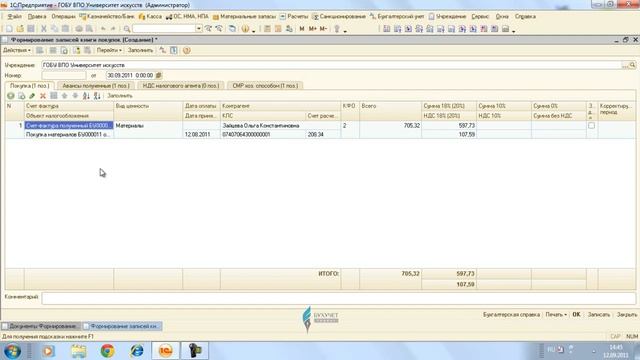Delete the row with the red X icon
The image size is (640, 360).
coord(43,96)
